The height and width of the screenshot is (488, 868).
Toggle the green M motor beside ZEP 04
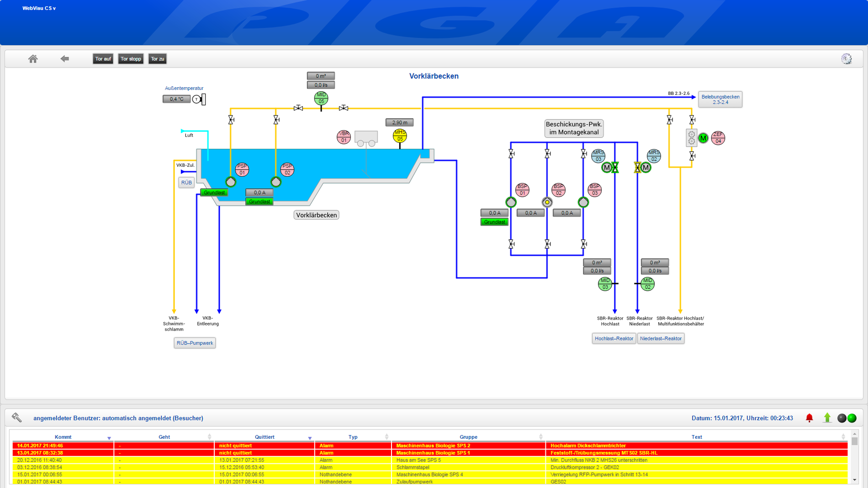tap(703, 138)
